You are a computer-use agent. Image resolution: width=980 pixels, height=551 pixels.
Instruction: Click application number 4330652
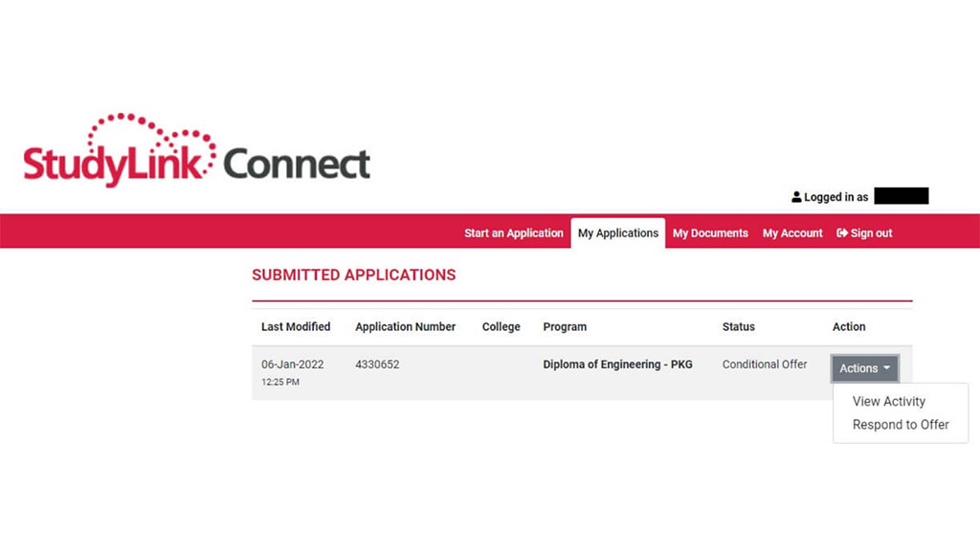click(377, 364)
